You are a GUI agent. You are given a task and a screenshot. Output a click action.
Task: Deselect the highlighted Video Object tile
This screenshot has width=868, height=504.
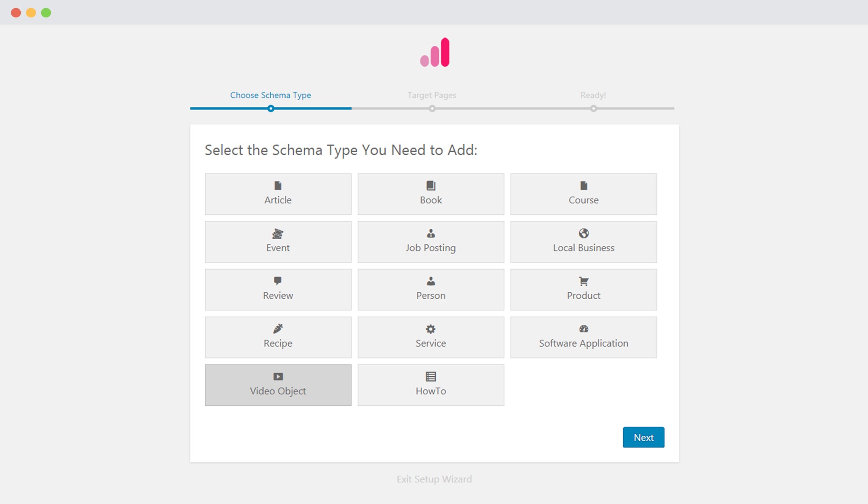(278, 385)
